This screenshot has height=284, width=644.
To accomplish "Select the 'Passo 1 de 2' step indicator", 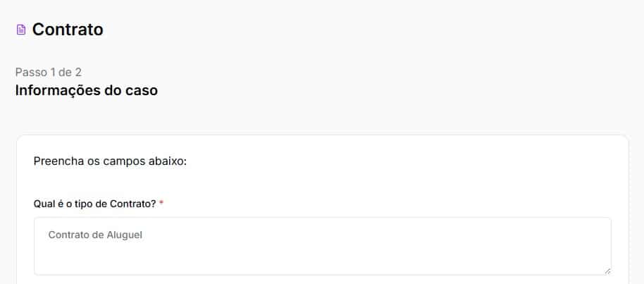I will (53, 72).
